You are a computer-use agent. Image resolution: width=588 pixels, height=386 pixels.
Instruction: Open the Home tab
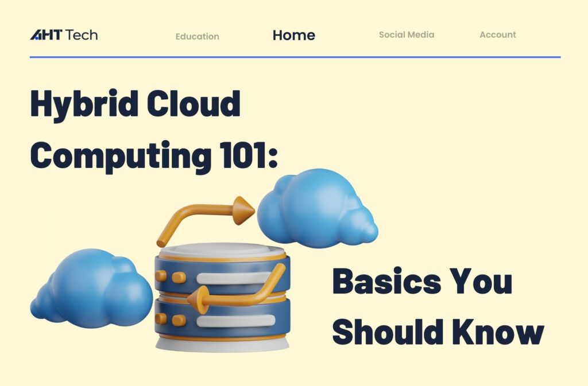(x=294, y=36)
